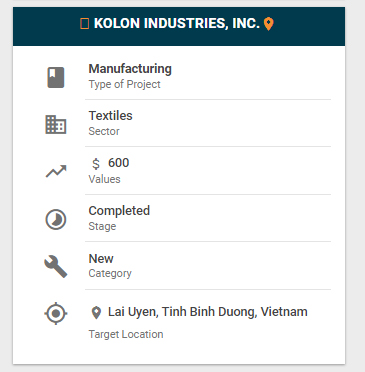The image size is (365, 372).
Task: Click the trending arrow icon beside Values
Action: [56, 171]
